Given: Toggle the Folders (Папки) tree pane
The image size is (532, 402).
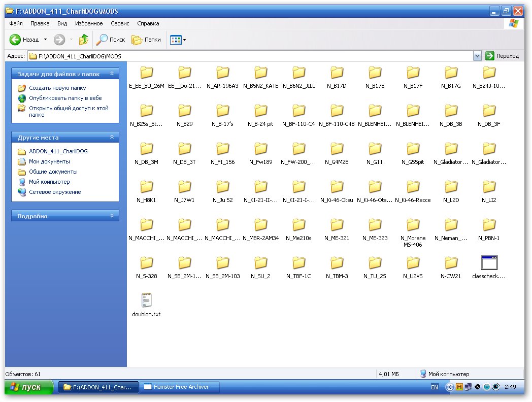Looking at the screenshot, I should coord(146,40).
